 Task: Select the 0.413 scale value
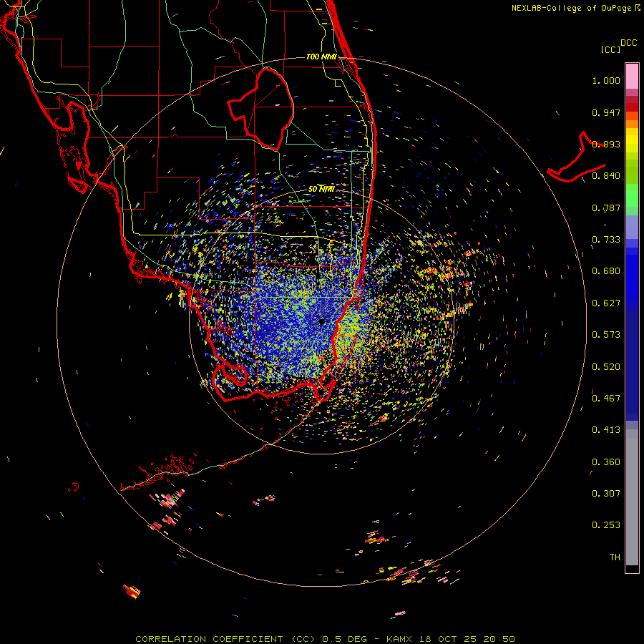(606, 430)
